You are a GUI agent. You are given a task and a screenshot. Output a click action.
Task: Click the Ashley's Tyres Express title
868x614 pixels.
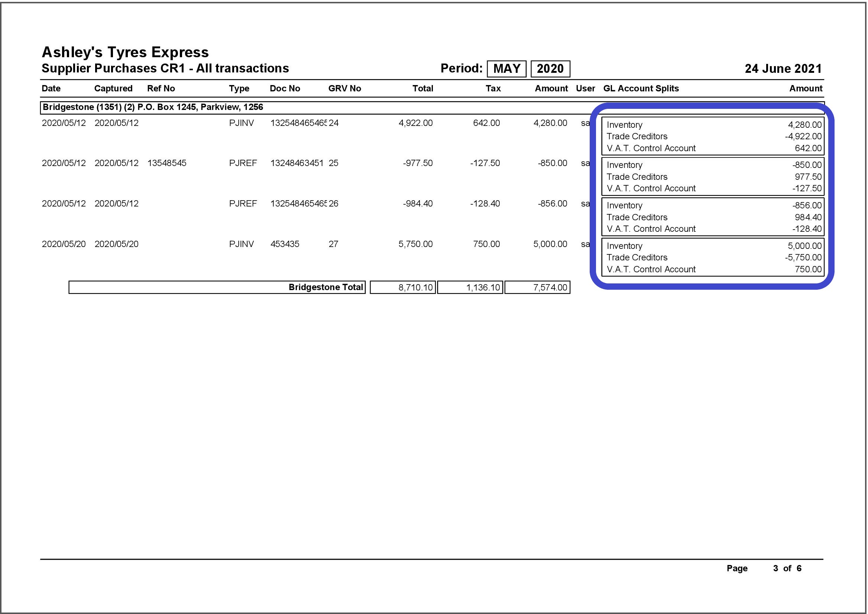(x=125, y=52)
